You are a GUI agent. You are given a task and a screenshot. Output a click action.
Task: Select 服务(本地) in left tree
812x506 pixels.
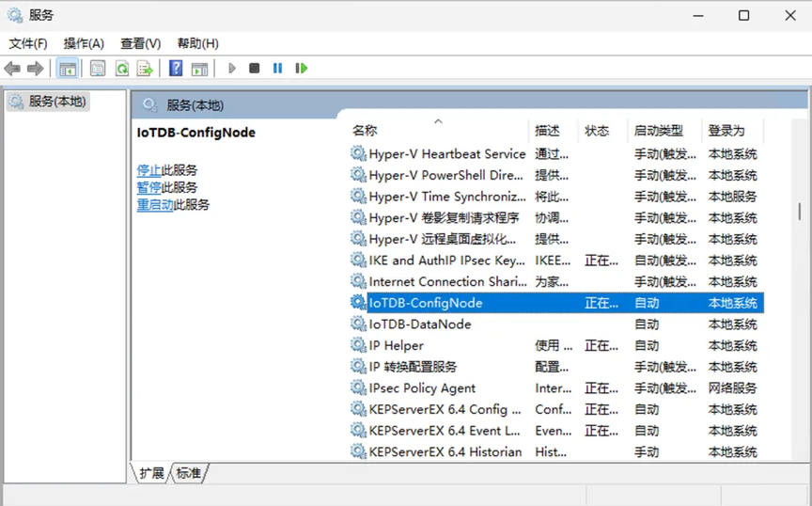[x=48, y=101]
